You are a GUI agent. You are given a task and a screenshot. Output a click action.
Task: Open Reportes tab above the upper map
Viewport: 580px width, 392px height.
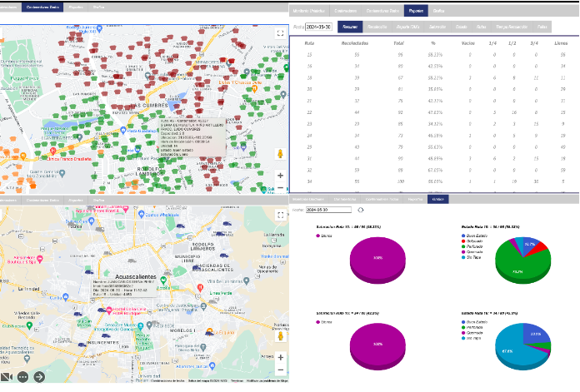(76, 7)
